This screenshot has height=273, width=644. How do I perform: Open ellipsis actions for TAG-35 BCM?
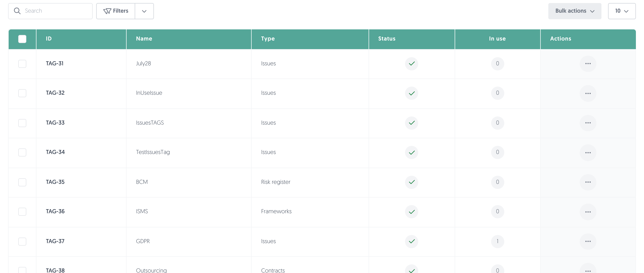(x=588, y=182)
